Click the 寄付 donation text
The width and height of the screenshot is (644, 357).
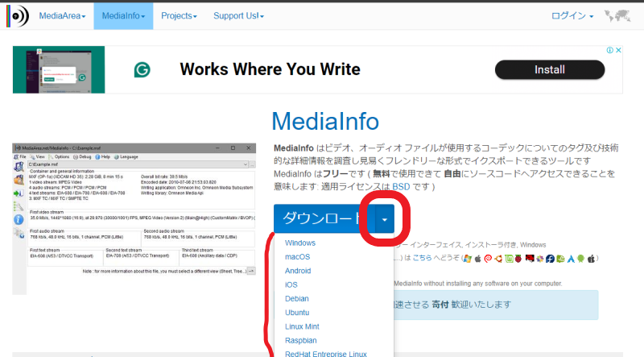point(440,305)
